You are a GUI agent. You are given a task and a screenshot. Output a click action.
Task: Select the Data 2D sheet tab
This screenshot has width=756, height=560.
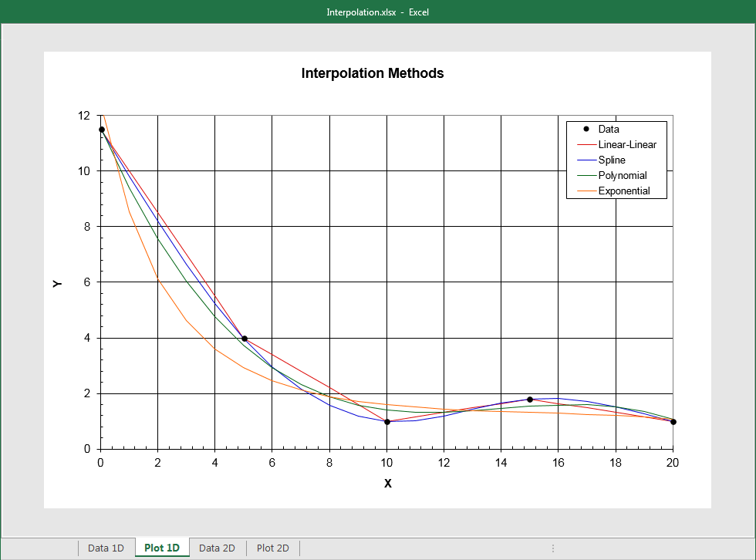[217, 548]
